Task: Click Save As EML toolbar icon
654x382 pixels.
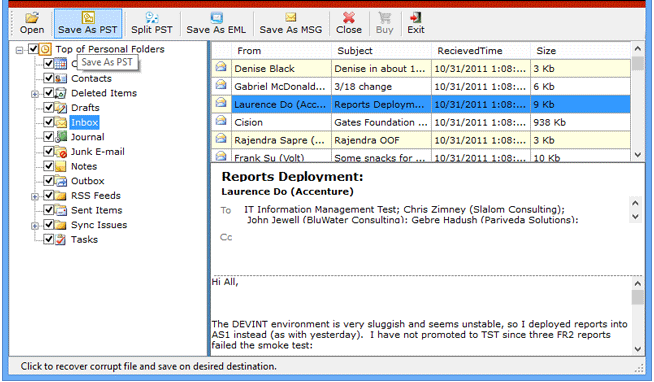Action: click(x=216, y=18)
